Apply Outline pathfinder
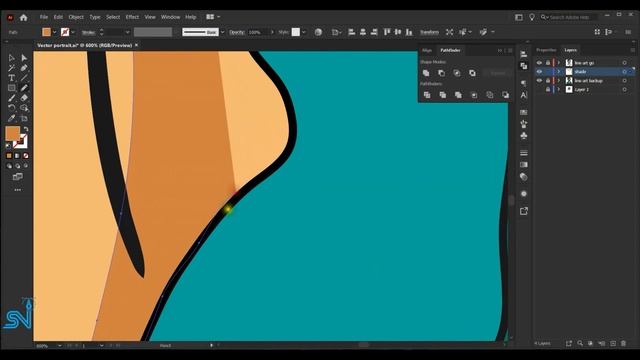This screenshot has width=640, height=360. tap(489, 95)
